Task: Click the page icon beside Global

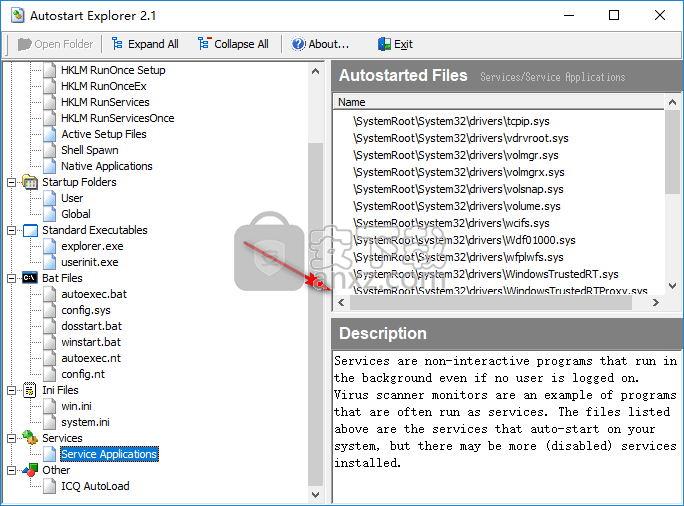Action: tap(50, 214)
